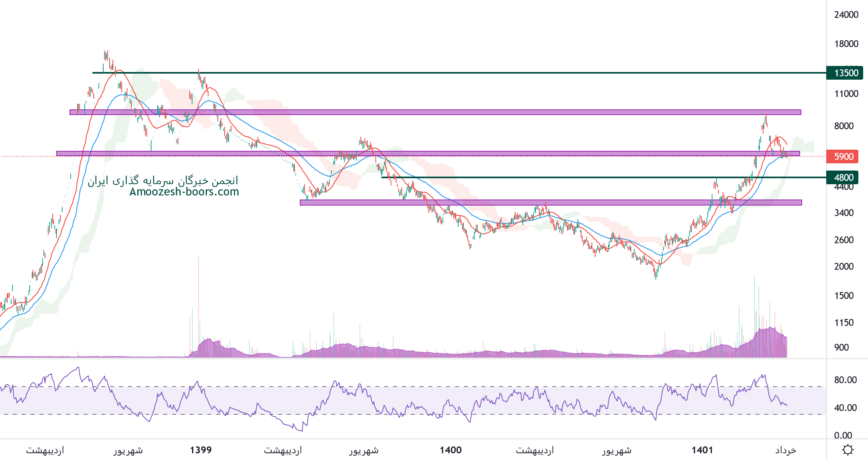Click the 1401 year label on time axis
Image resolution: width=868 pixels, height=461 pixels.
[702, 450]
